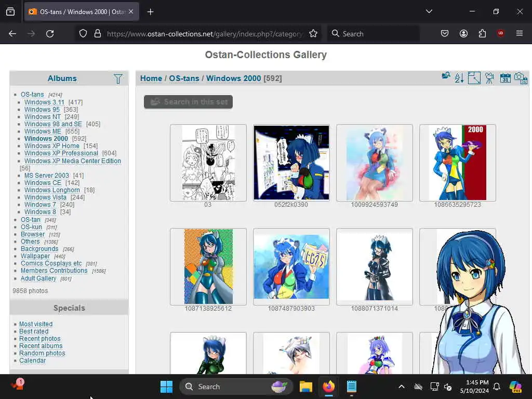Open the Notepad taskbar icon
Viewport: 532px width, 399px height.
pos(352,387)
